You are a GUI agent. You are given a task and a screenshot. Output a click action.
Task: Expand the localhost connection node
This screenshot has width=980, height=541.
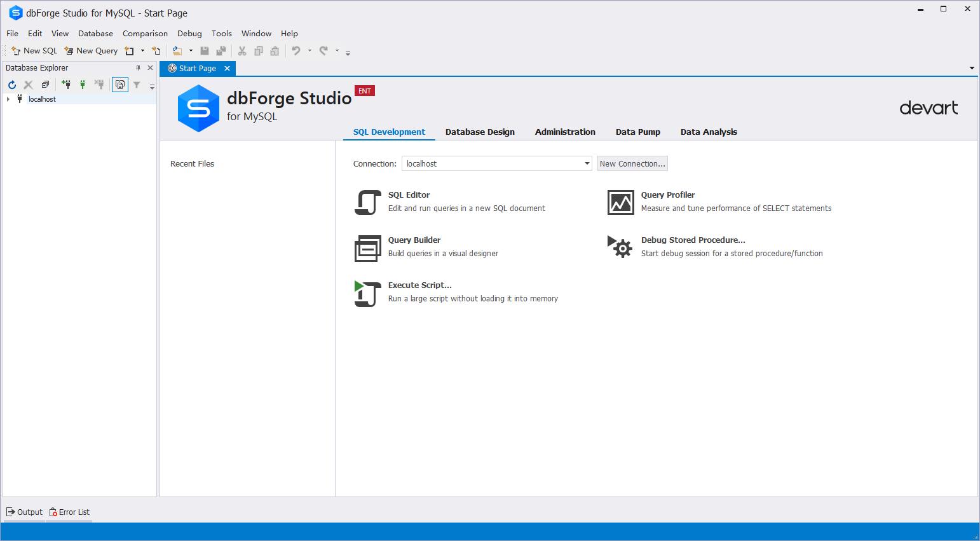(8, 99)
